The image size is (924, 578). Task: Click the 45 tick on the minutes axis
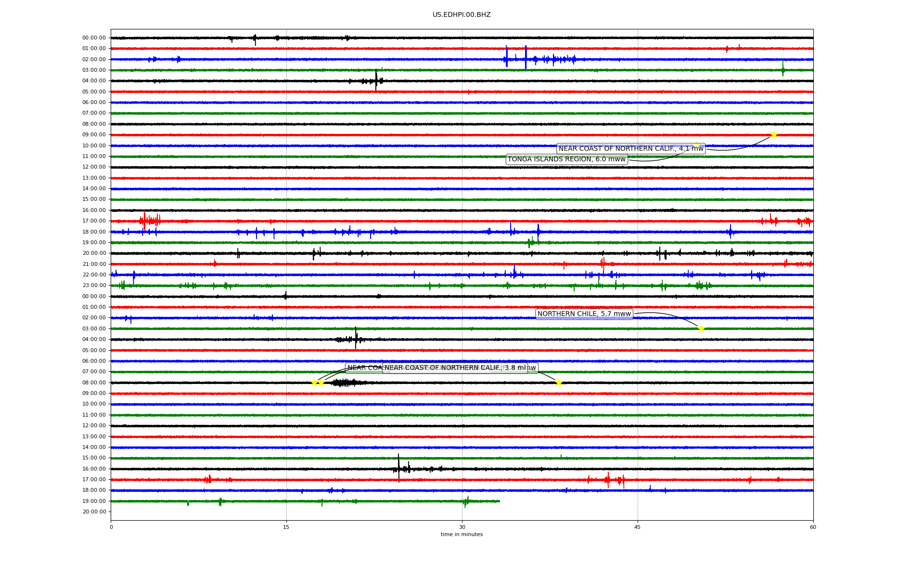[x=638, y=527]
